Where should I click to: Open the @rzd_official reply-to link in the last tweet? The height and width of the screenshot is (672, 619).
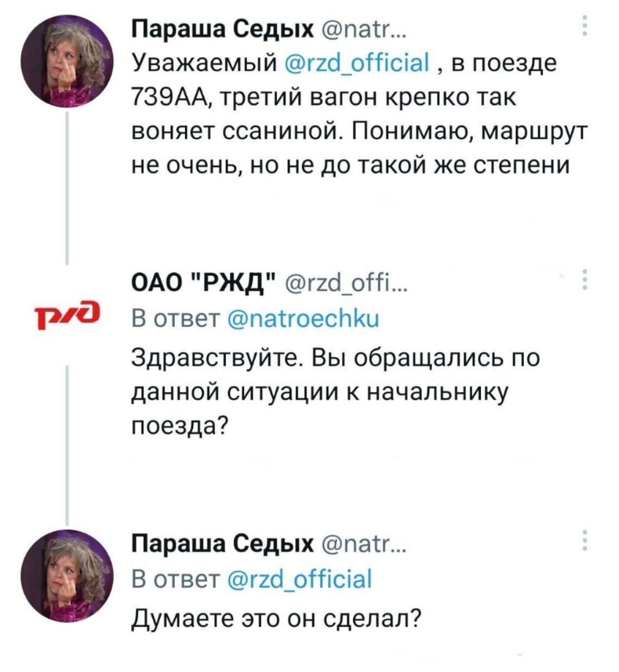tap(299, 578)
